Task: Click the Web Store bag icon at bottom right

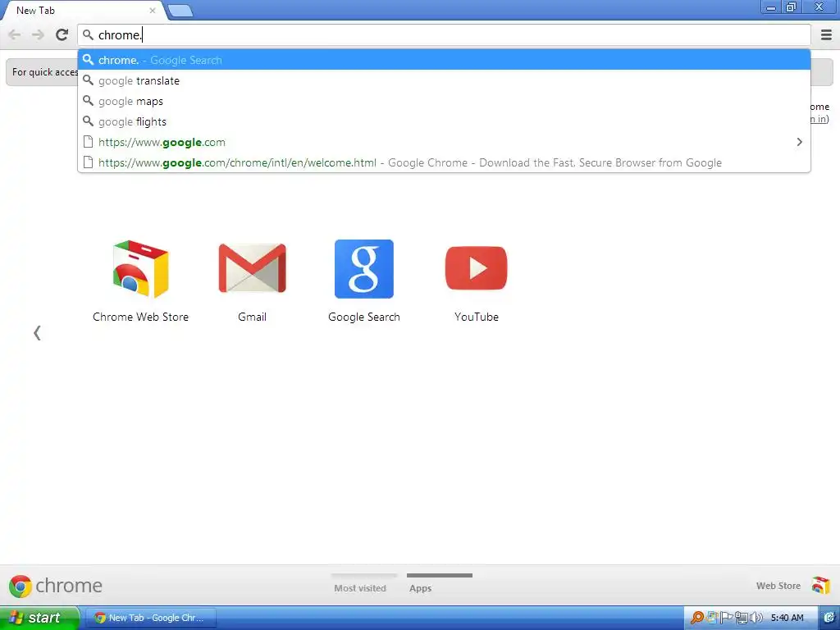Action: 820,586
